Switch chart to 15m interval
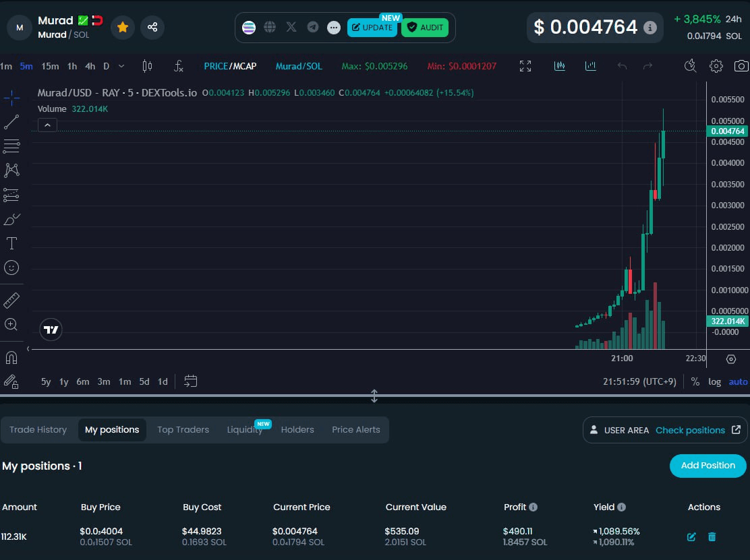This screenshot has height=560, width=750. (50, 67)
